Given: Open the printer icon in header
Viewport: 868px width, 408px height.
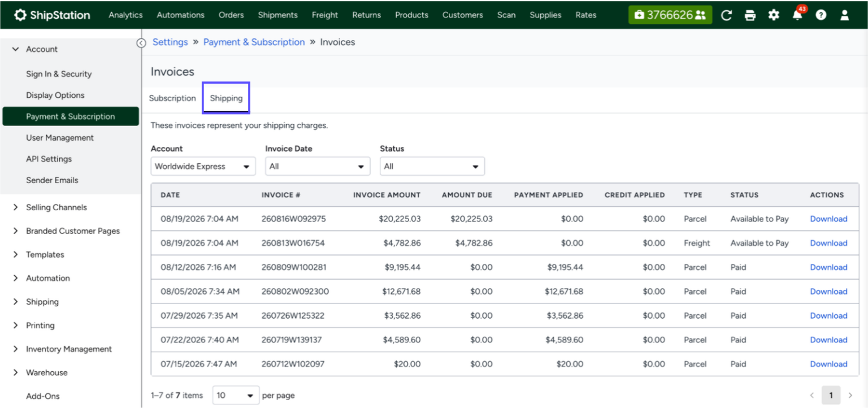Looking at the screenshot, I should click(x=750, y=15).
